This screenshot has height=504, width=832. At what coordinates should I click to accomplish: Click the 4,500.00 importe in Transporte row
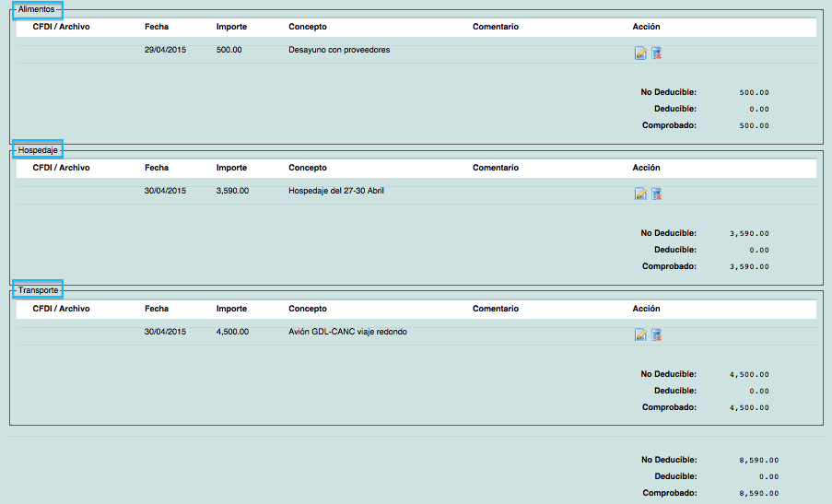[232, 332]
